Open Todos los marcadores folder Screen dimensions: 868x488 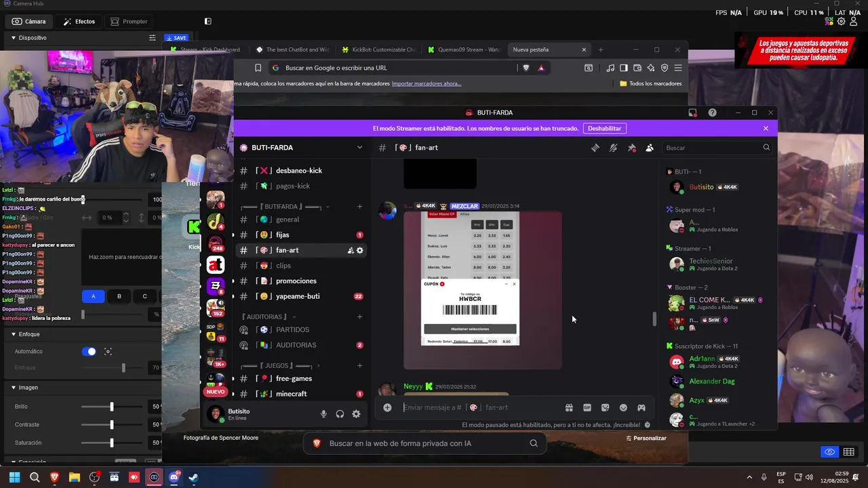650,83
